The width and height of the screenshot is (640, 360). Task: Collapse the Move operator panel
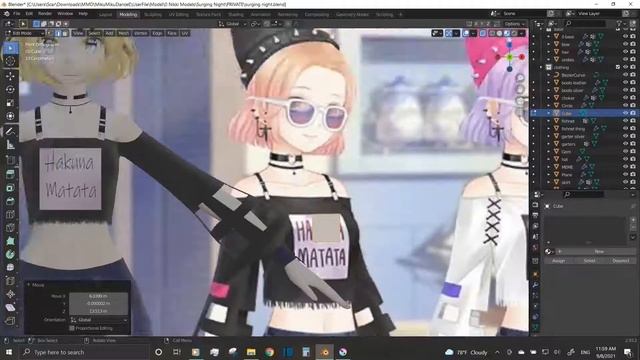29,285
